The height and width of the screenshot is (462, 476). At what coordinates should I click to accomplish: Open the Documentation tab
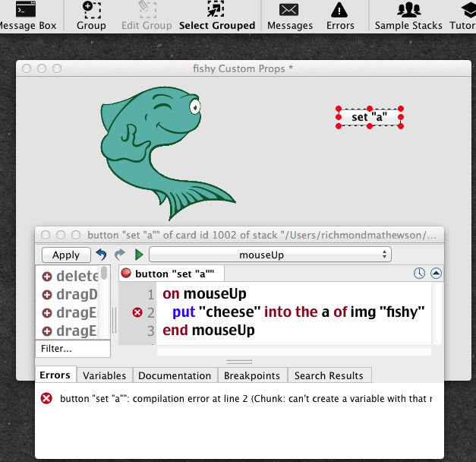pos(175,375)
